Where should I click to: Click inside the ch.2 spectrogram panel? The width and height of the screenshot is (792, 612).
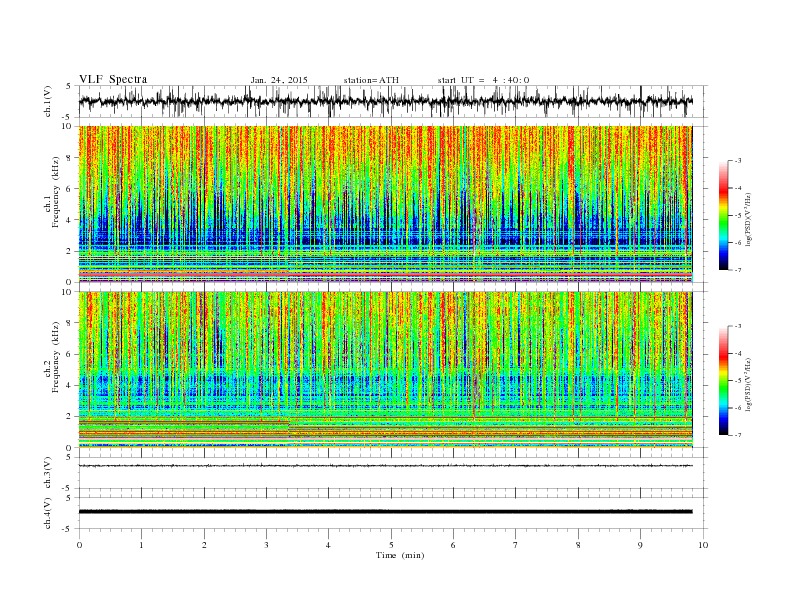pyautogui.click(x=385, y=369)
